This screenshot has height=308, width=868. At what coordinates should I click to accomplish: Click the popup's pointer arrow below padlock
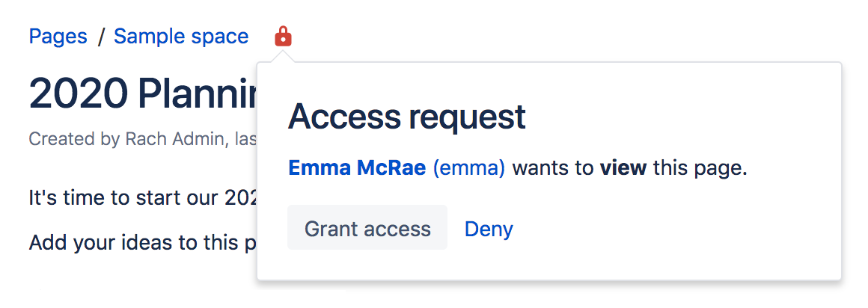[x=284, y=58]
